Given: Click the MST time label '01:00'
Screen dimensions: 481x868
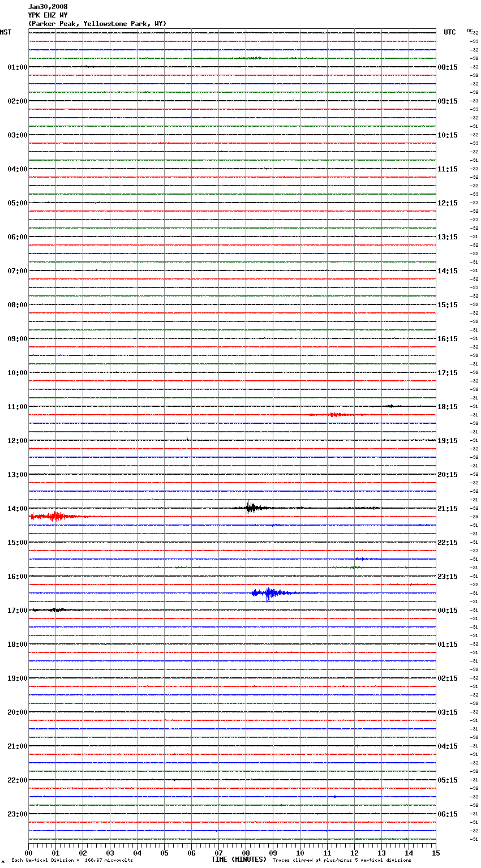Looking at the screenshot, I should [x=17, y=67].
